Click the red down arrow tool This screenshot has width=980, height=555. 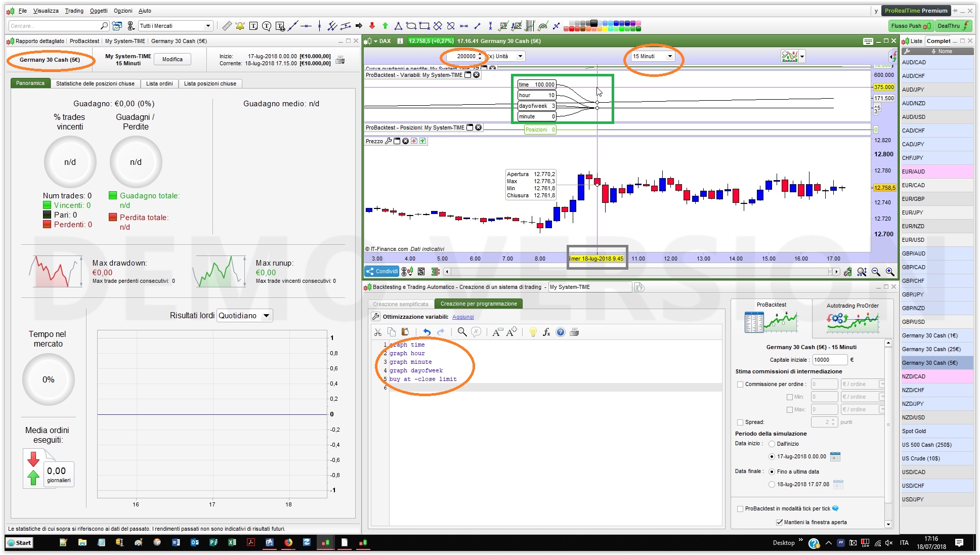[x=372, y=26]
